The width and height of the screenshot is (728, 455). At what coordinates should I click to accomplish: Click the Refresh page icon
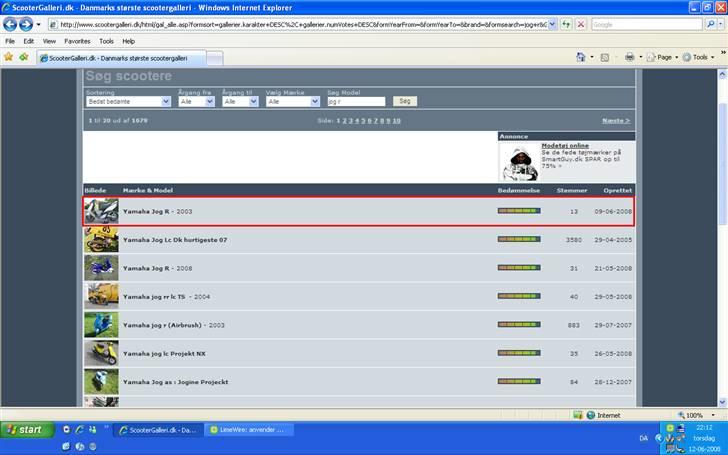coord(568,24)
